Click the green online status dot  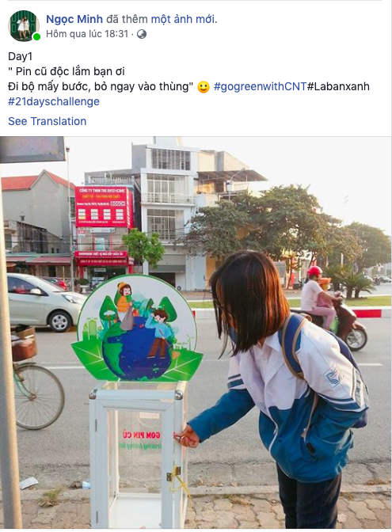click(36, 36)
